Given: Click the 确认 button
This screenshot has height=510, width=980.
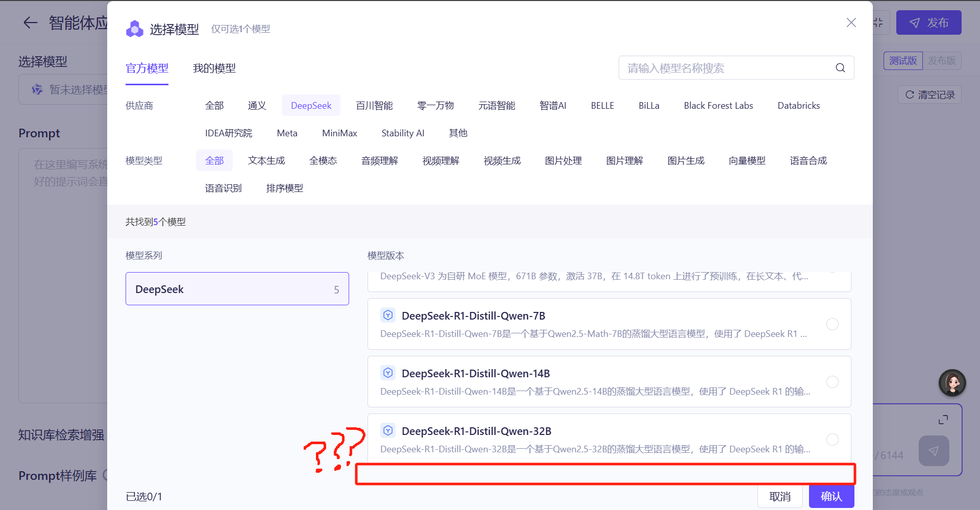Looking at the screenshot, I should tap(831, 496).
